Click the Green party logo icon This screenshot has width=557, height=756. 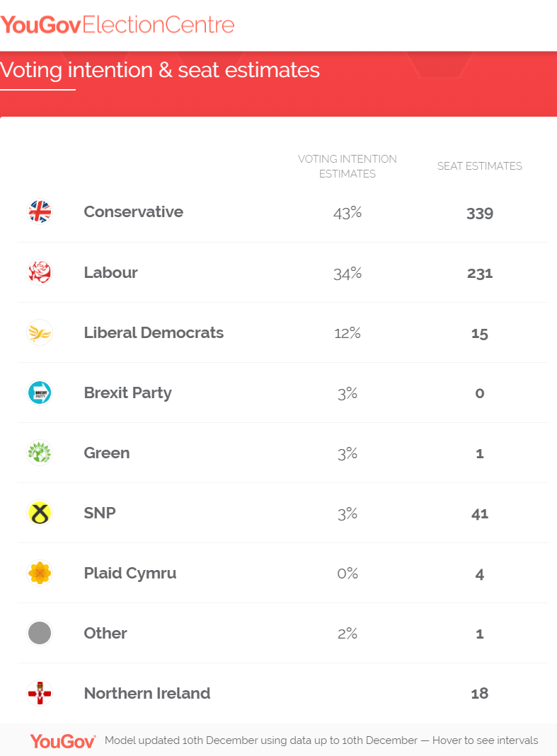pos(40,453)
